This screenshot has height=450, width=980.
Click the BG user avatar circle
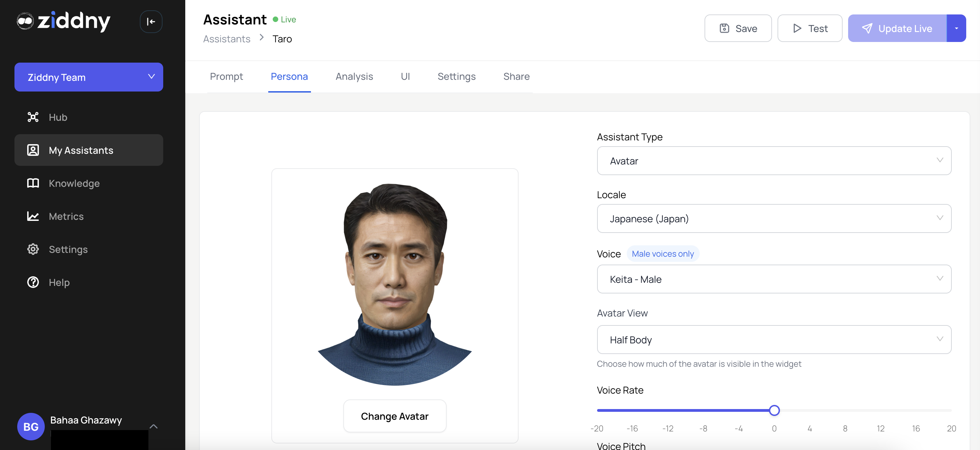point(31,427)
